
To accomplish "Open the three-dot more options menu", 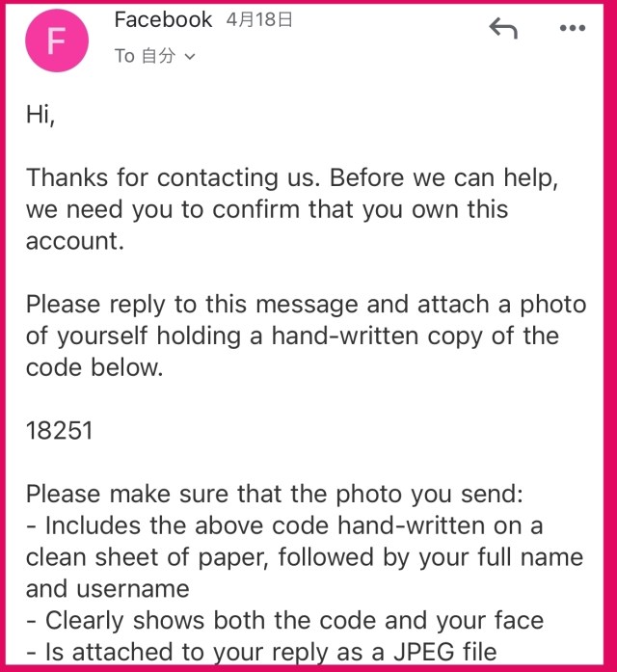I will click(573, 28).
